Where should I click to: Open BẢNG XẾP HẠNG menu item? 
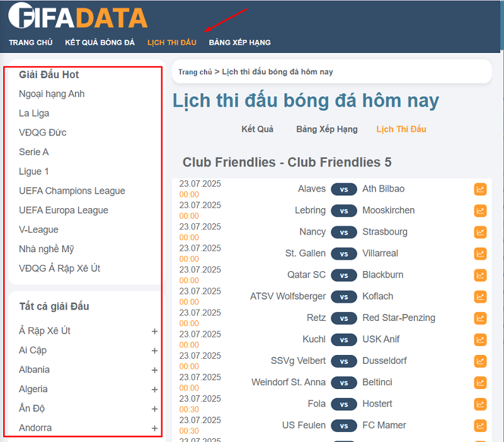click(240, 42)
